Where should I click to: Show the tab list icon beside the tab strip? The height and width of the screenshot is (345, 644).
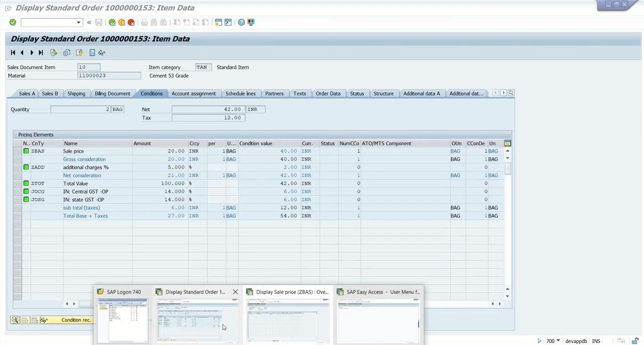pyautogui.click(x=511, y=93)
